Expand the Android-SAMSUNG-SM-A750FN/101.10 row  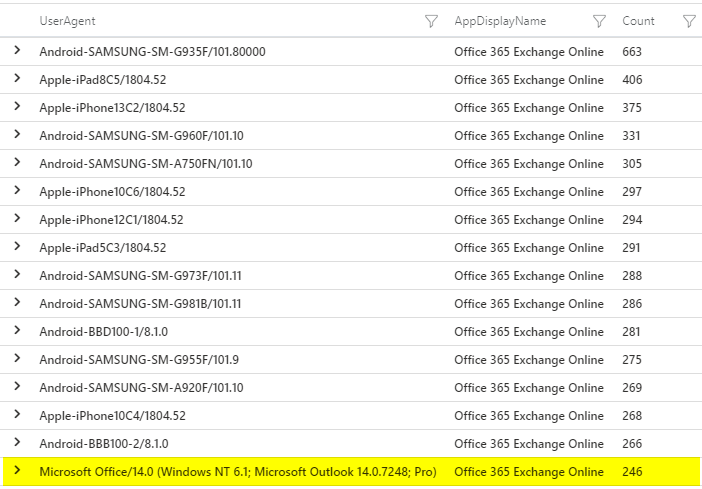[17, 162]
